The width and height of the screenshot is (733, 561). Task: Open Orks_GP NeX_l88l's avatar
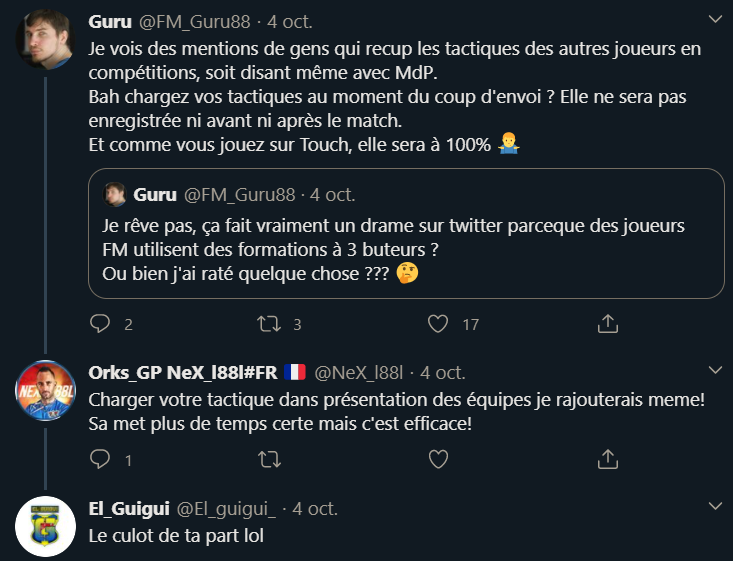coord(45,390)
